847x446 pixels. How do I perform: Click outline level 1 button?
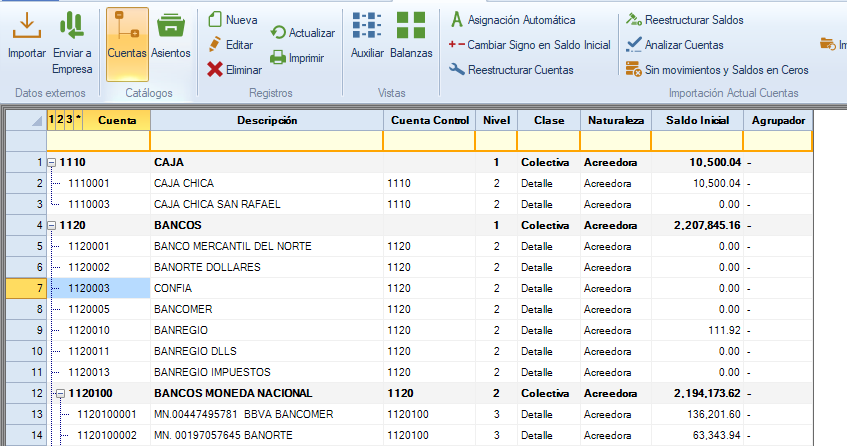coord(52,120)
